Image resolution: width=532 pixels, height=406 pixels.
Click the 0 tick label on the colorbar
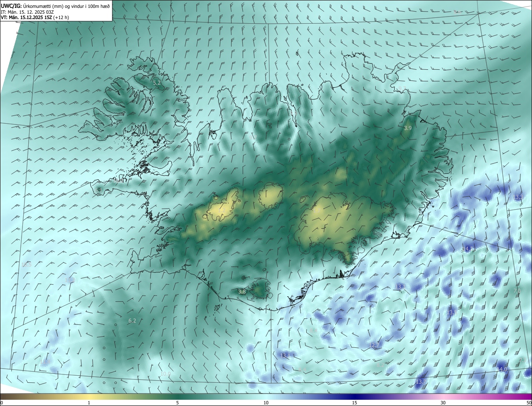coord(2,403)
